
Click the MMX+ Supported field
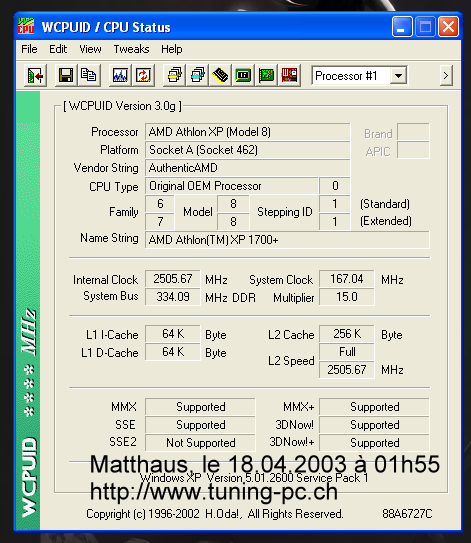[x=374, y=407]
